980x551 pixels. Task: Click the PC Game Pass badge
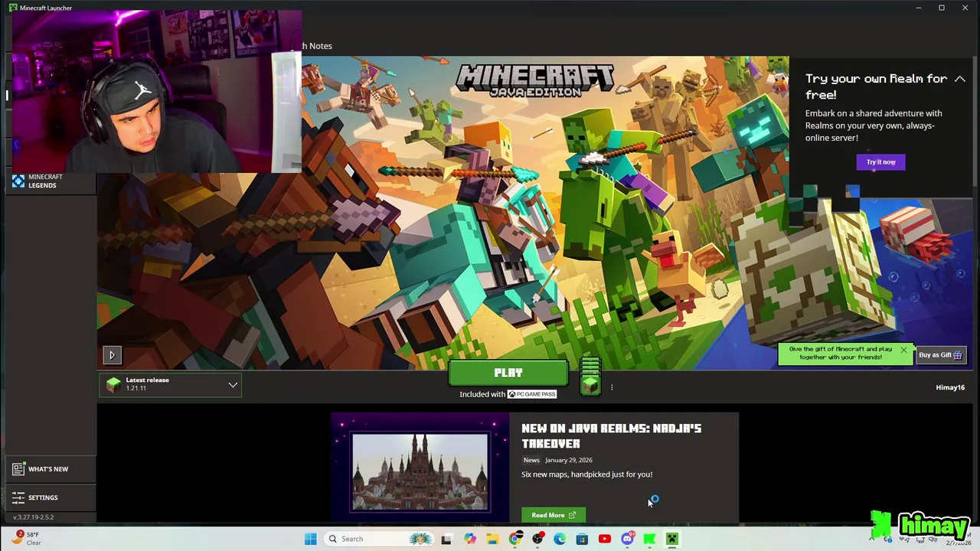[532, 394]
